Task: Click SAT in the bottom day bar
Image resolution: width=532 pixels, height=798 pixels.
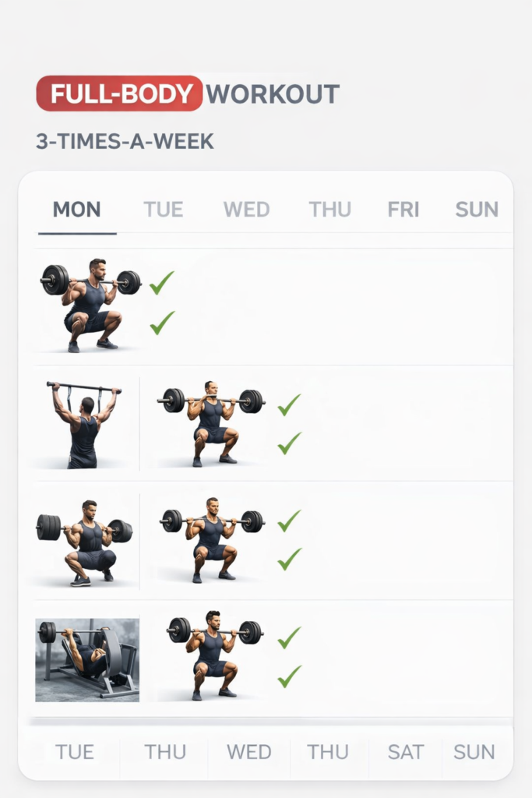Action: point(406,752)
